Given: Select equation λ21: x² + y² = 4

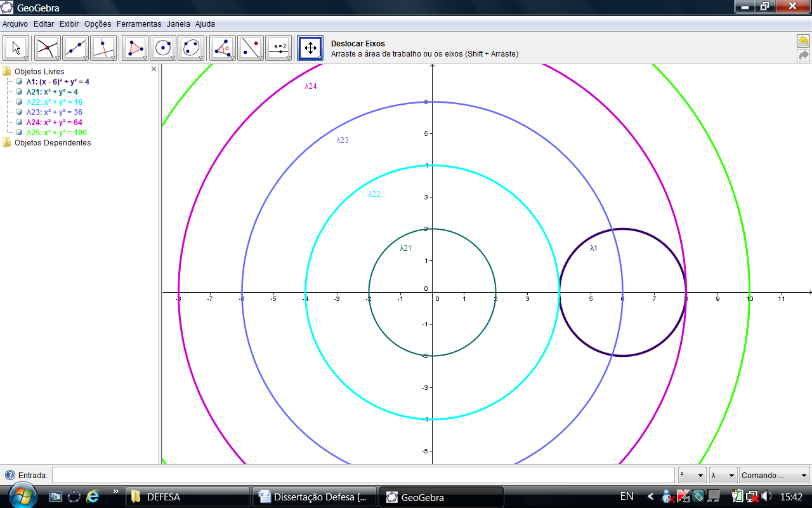Looking at the screenshot, I should click(x=52, y=92).
